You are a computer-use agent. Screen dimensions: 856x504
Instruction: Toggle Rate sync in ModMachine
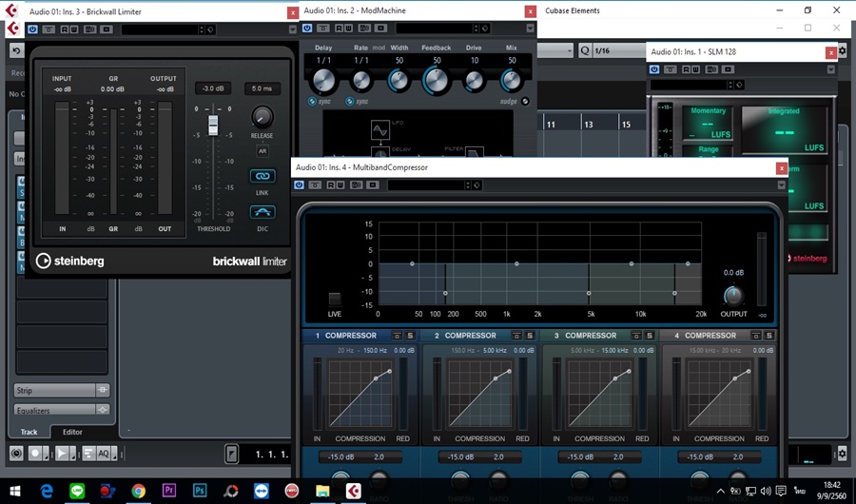tap(349, 102)
